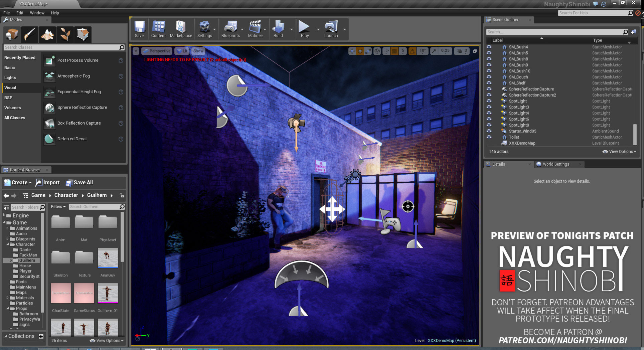Open the Perspective view dropdown
This screenshot has width=644, height=350.
(157, 51)
